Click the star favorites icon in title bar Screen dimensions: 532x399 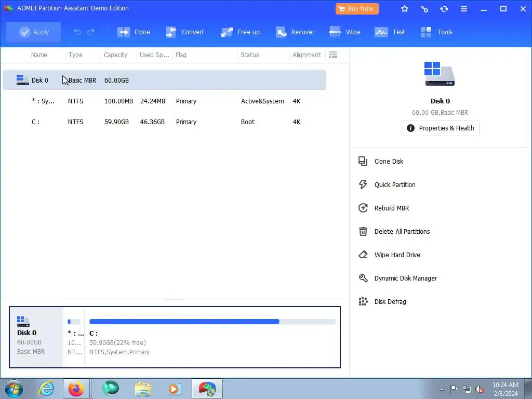coord(404,9)
